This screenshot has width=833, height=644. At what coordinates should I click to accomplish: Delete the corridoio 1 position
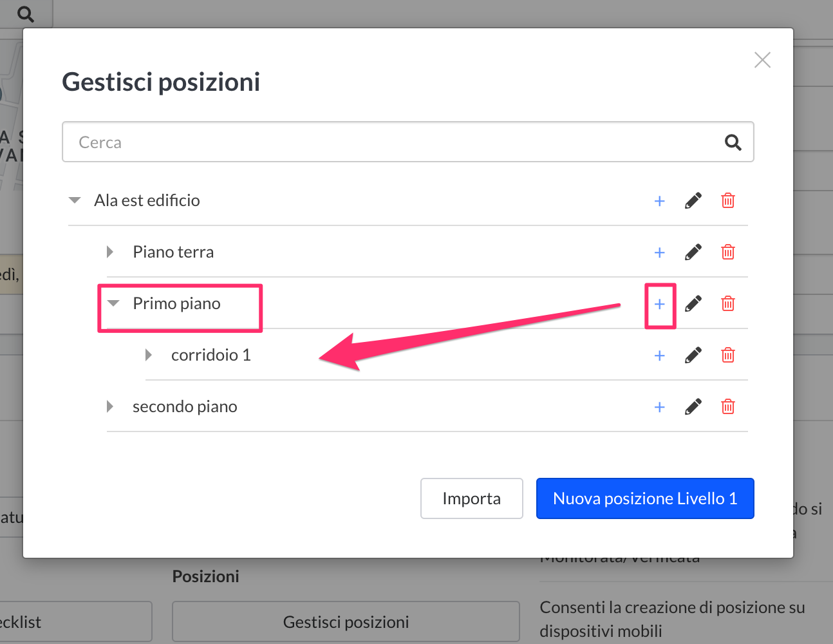tap(728, 355)
